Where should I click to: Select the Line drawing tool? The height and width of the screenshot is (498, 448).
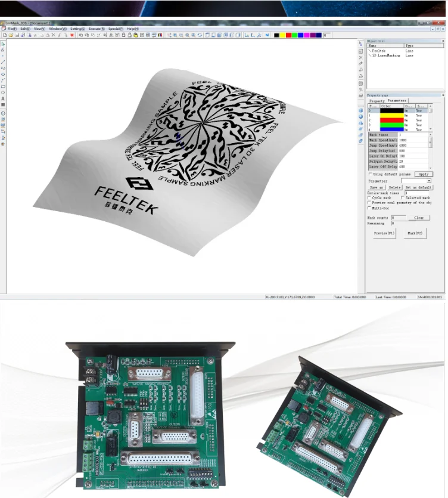[x=3, y=62]
